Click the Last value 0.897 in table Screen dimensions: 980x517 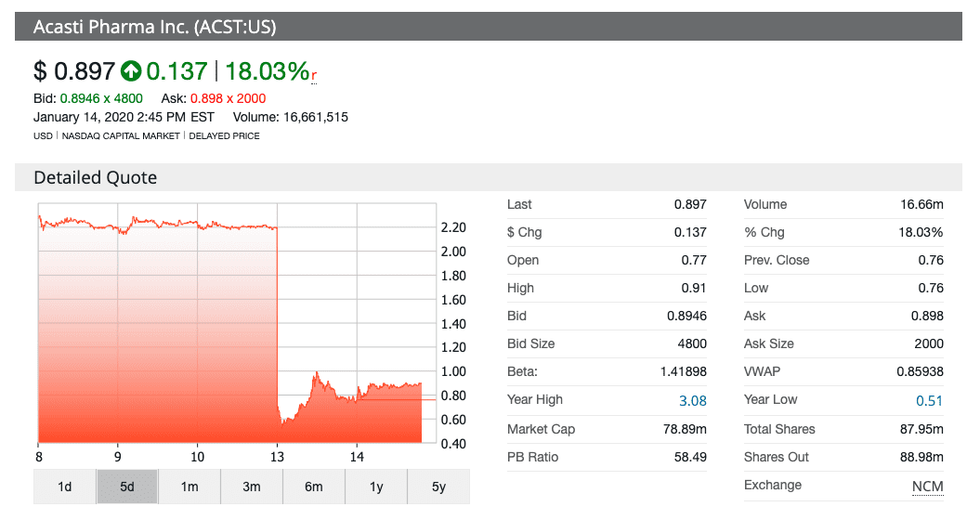coord(690,204)
